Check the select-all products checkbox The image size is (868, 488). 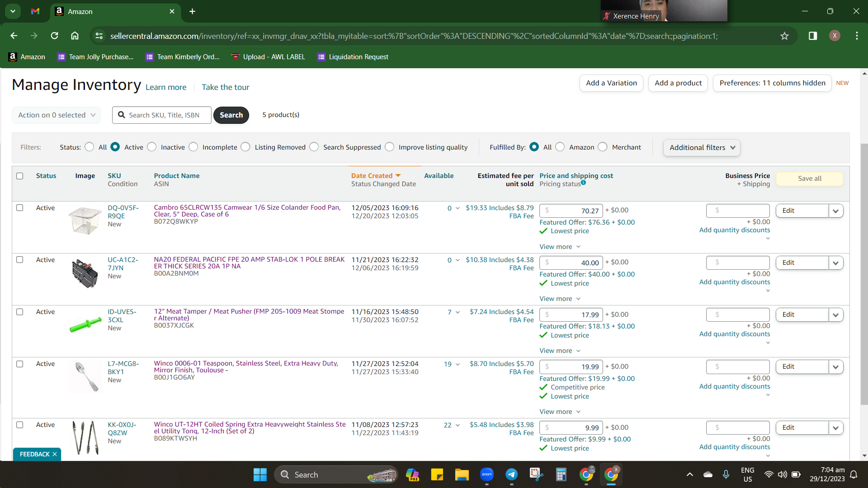coord(20,176)
